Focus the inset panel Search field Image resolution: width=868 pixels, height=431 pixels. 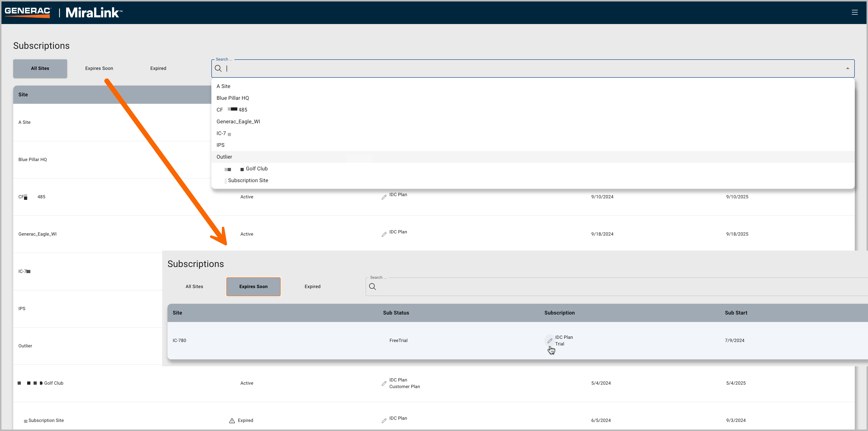617,287
